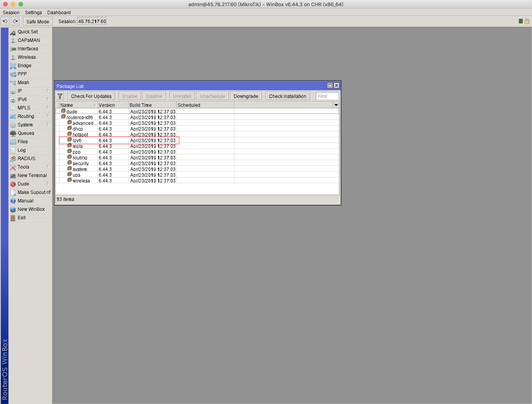The image size is (532, 404).
Task: Select the ups package row
Action: click(x=197, y=175)
